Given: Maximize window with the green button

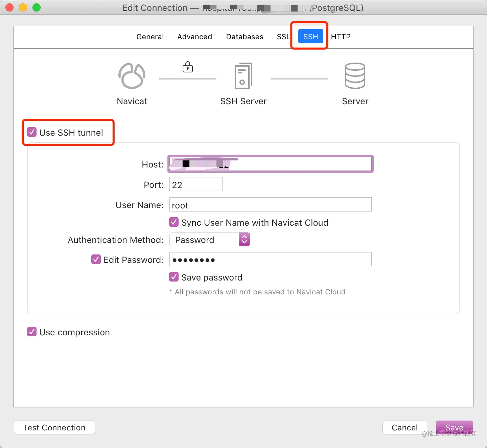Looking at the screenshot, I should click(37, 7).
